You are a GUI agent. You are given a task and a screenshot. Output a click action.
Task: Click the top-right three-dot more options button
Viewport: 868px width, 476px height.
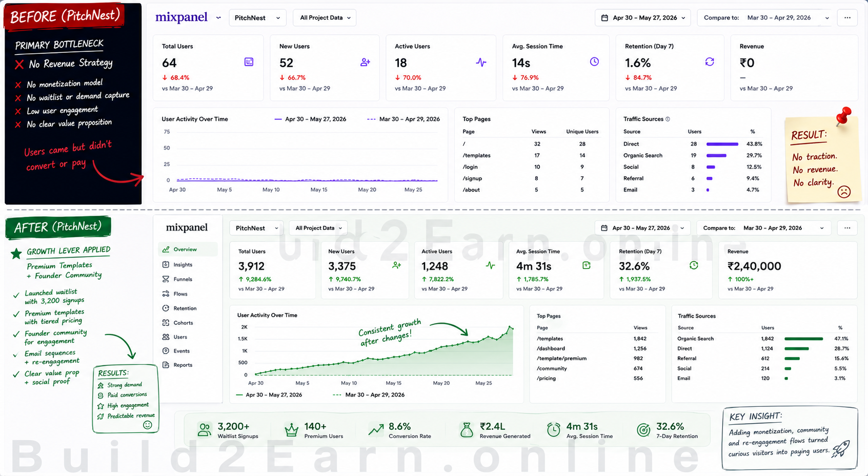tap(847, 17)
